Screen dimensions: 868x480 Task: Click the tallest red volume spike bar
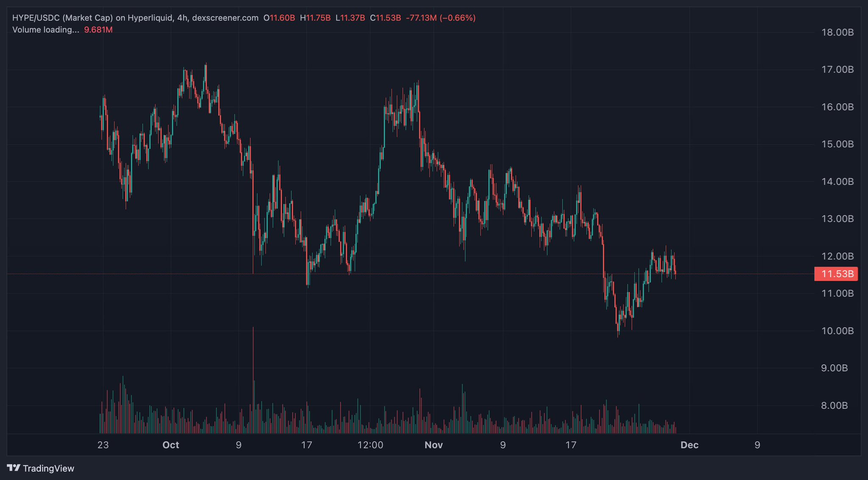[253, 381]
